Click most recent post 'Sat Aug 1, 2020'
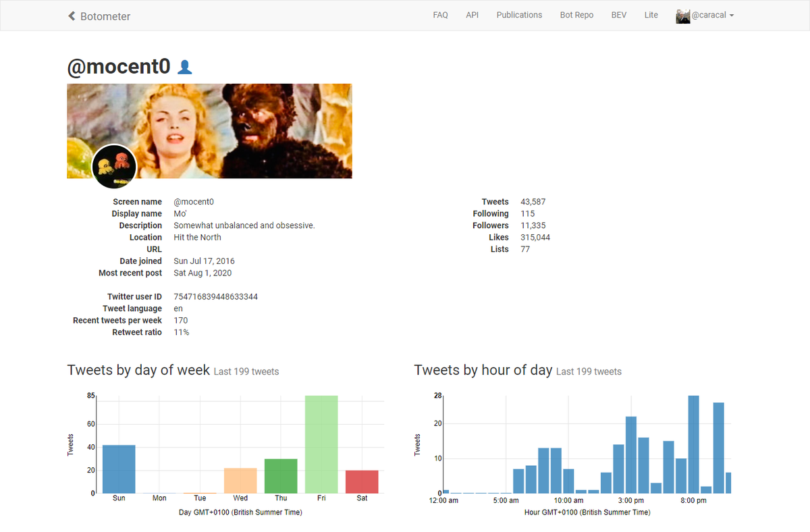 point(202,273)
